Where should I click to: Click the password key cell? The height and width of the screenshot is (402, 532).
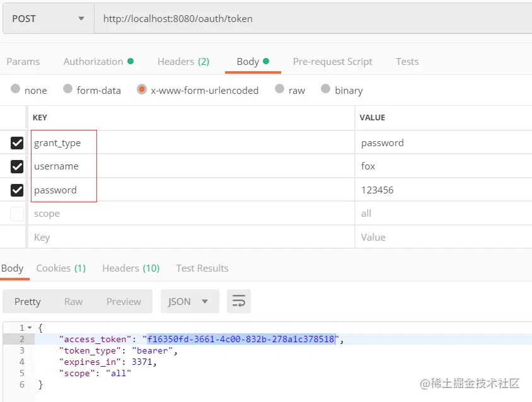click(192, 190)
